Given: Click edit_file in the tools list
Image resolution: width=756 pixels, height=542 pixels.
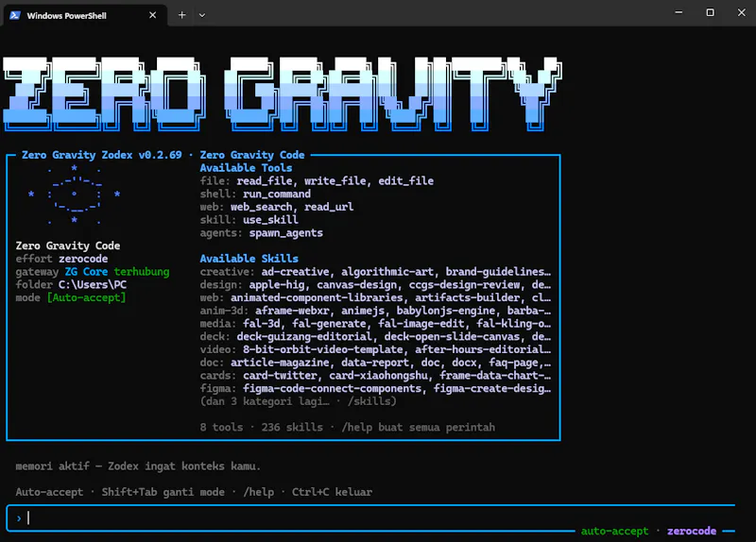Looking at the screenshot, I should click(406, 181).
